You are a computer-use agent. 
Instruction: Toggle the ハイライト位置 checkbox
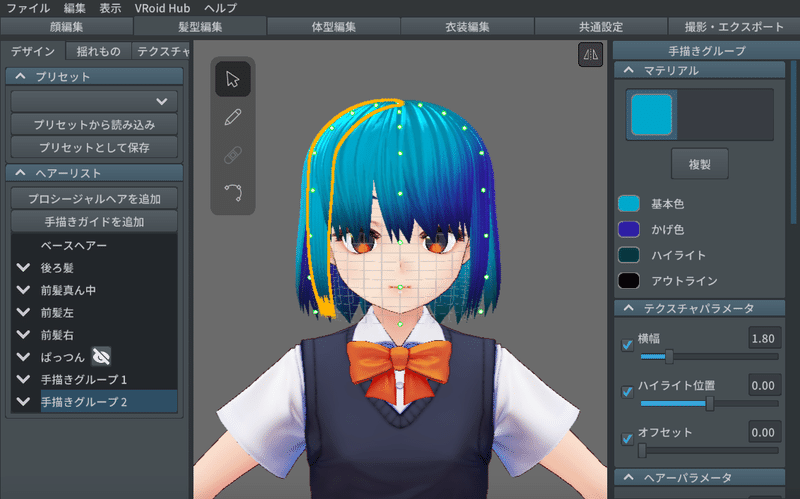pos(627,392)
